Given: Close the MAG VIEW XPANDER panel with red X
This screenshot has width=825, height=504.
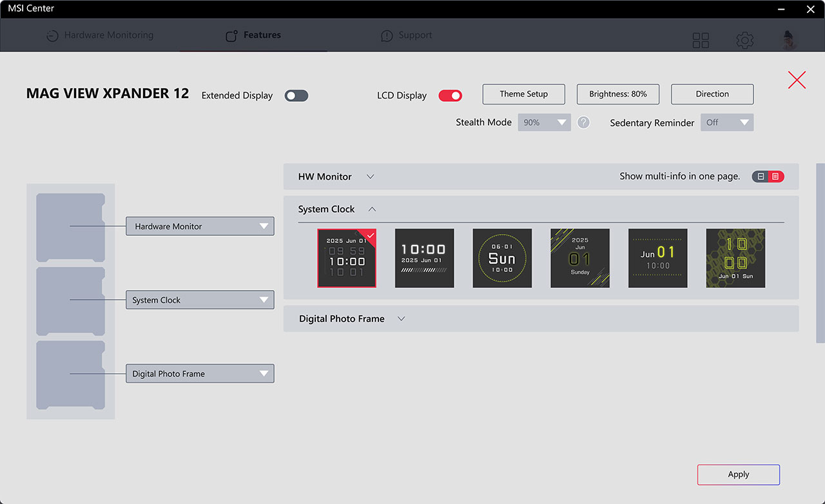Looking at the screenshot, I should [x=797, y=80].
